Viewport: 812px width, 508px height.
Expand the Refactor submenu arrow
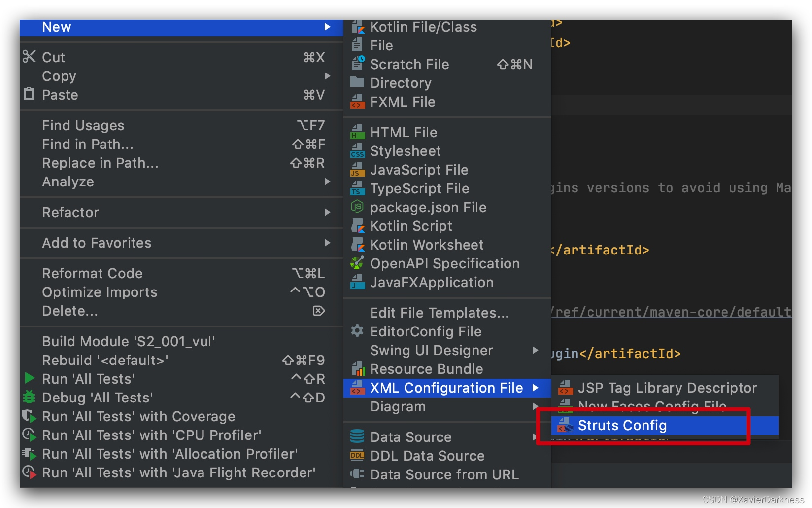[x=327, y=212]
